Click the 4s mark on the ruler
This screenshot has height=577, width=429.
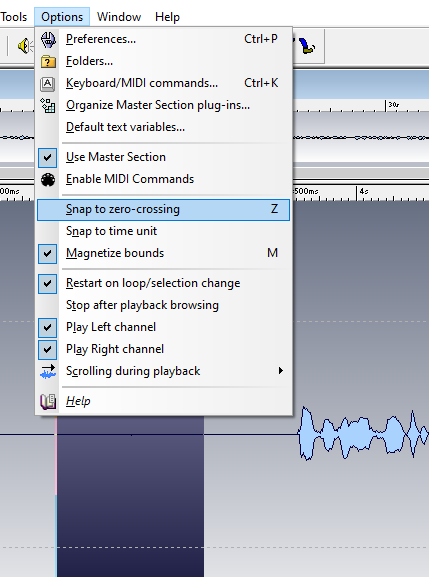coord(364,191)
